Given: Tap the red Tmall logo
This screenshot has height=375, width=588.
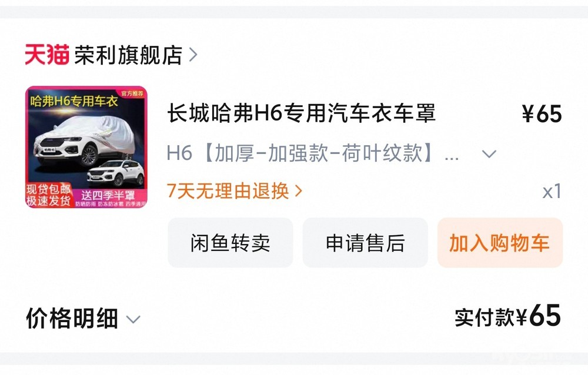Looking at the screenshot, I should 47,55.
